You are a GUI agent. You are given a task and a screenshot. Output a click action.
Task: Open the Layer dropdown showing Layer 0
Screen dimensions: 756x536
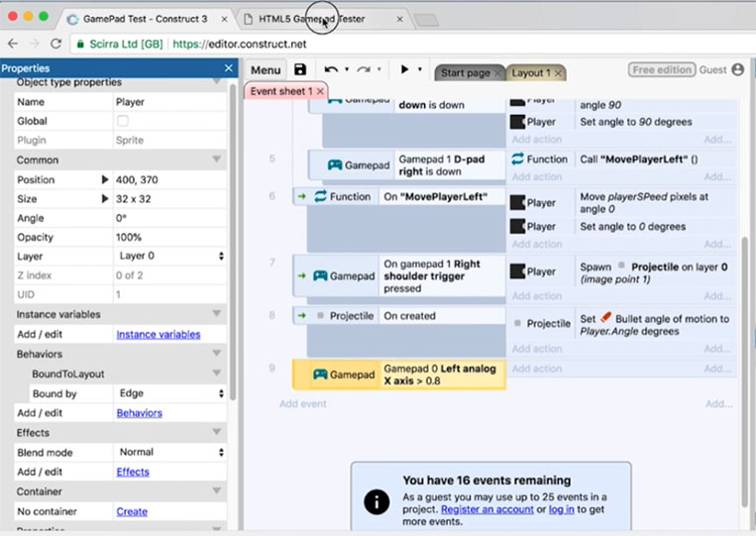[x=169, y=256]
